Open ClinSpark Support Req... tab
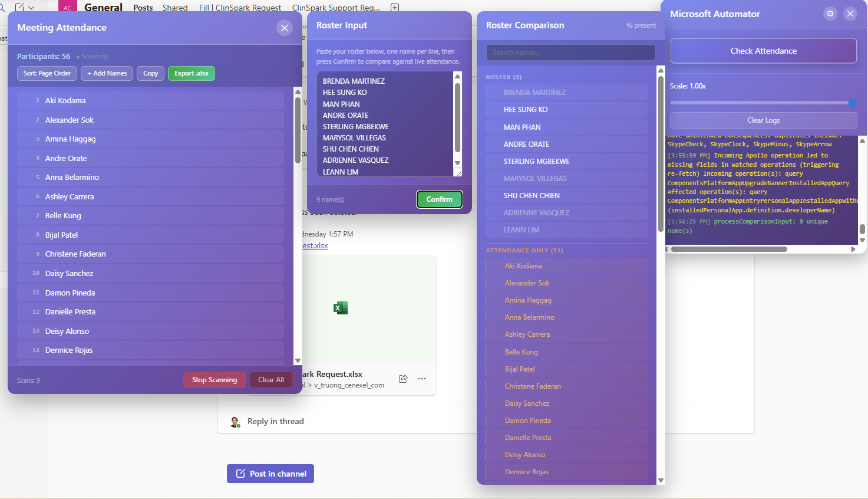This screenshot has width=868, height=499. point(336,8)
